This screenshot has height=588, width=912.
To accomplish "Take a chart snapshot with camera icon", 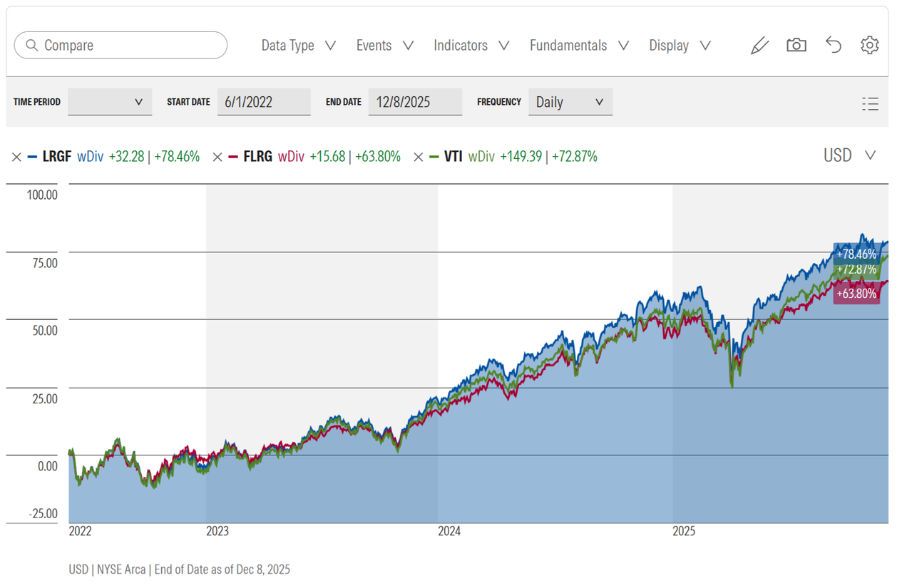I will 796,45.
